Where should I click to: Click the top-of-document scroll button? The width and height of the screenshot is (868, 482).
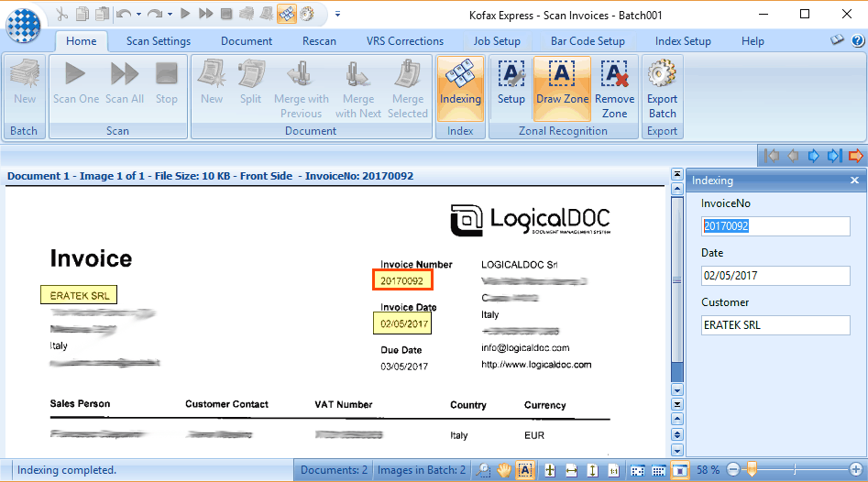click(677, 174)
